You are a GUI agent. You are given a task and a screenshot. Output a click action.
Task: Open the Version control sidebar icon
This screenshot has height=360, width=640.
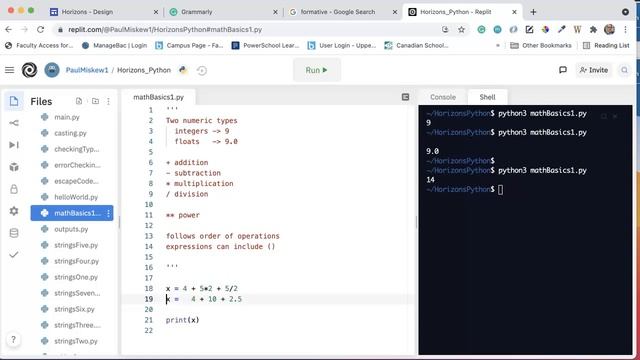point(14,123)
